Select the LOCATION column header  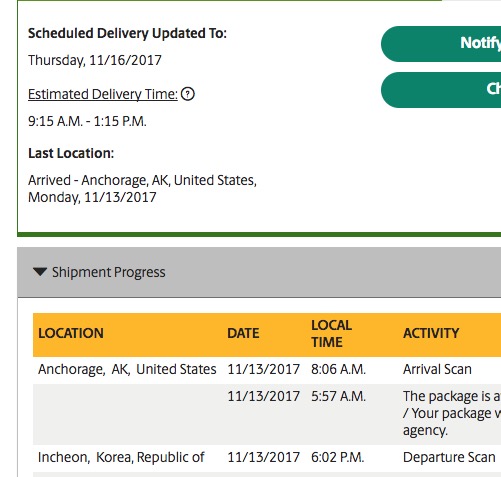71,333
